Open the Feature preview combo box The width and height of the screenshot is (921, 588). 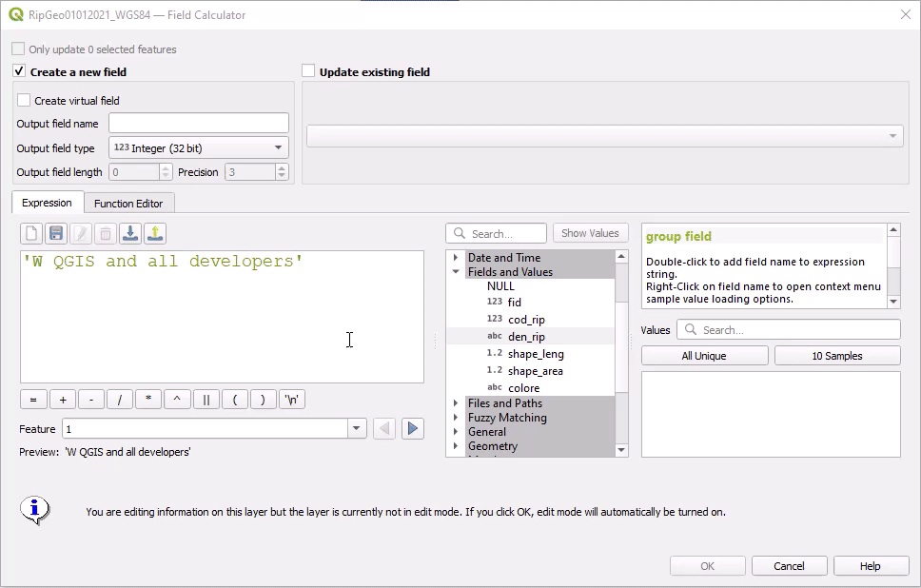tap(213, 429)
